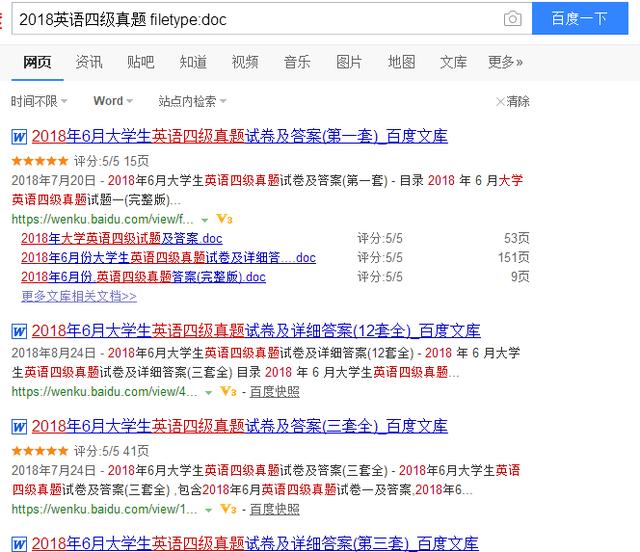The height and width of the screenshot is (552, 640).
Task: Open 百度快照 for the 三套全 result
Action: (x=274, y=509)
